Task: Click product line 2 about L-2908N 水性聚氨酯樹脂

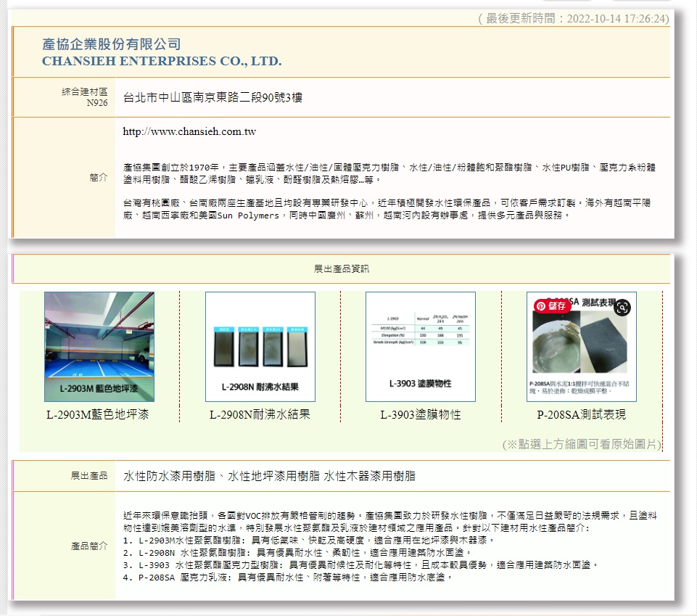Action: [x=297, y=552]
